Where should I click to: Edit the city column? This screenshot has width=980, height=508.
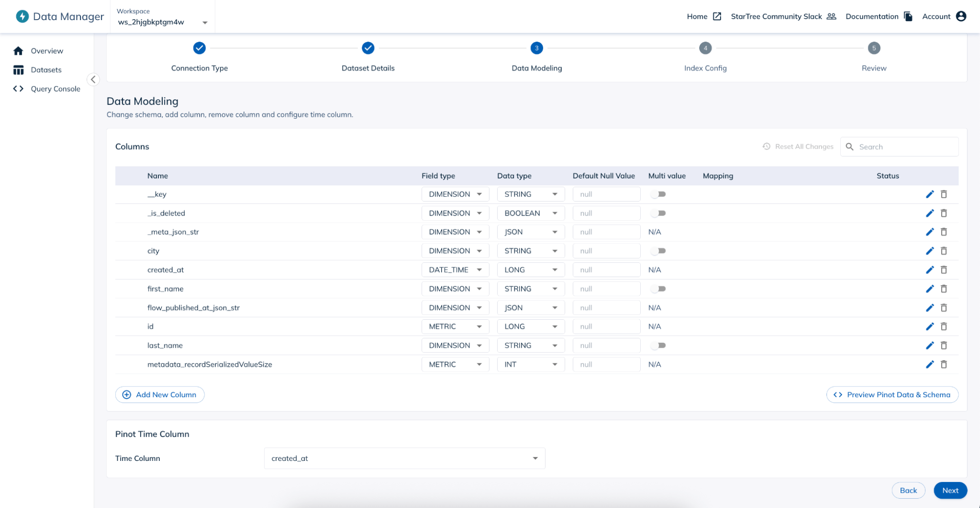click(x=930, y=251)
